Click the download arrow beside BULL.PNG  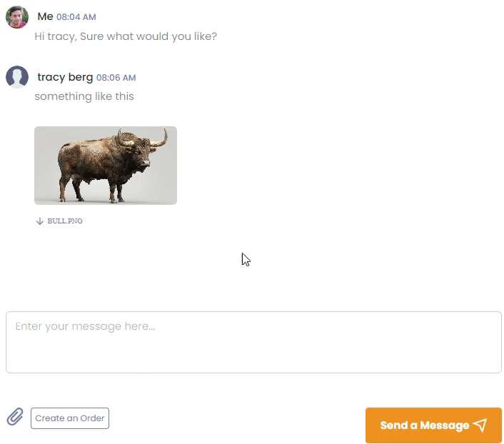point(40,221)
